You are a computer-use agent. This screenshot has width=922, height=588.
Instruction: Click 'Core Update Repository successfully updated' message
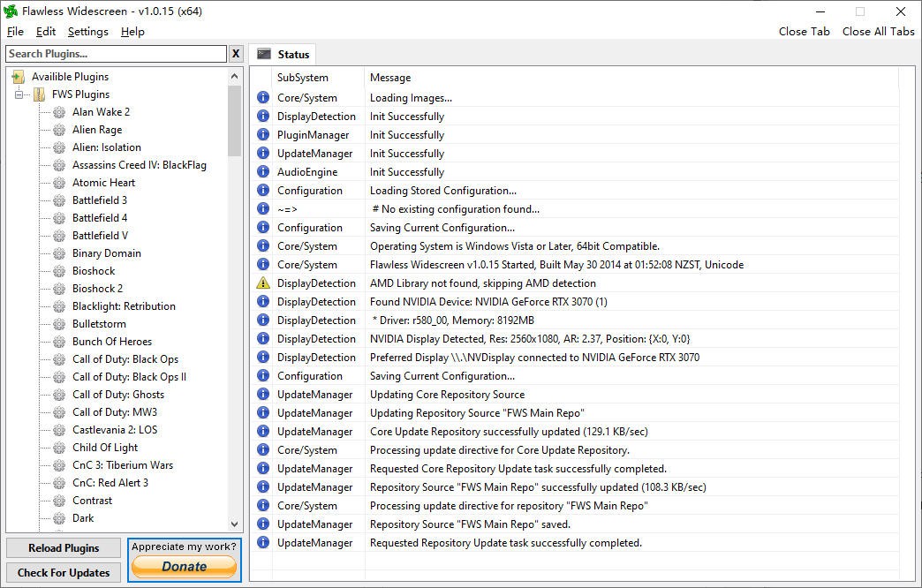coord(509,432)
